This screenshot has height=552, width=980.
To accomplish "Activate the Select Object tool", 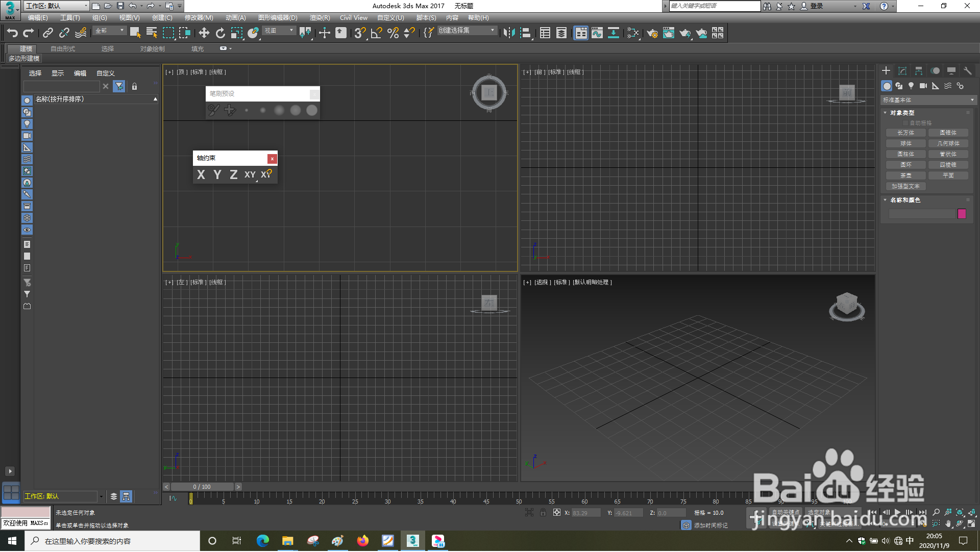I will [x=135, y=33].
